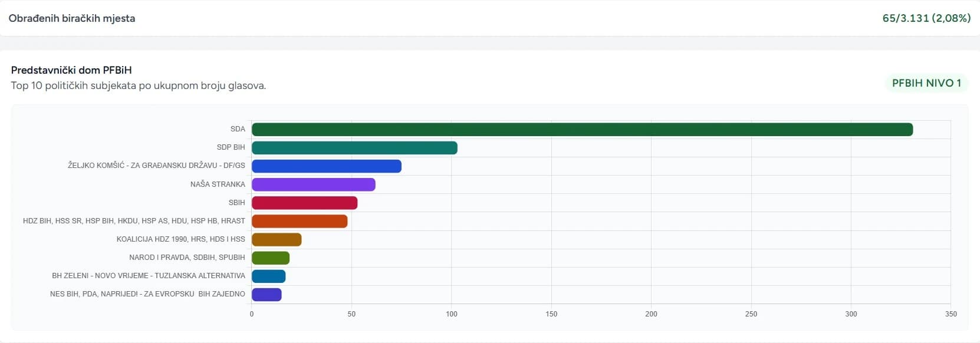Click the orange HDZ BIH coalition bar

coord(300,221)
